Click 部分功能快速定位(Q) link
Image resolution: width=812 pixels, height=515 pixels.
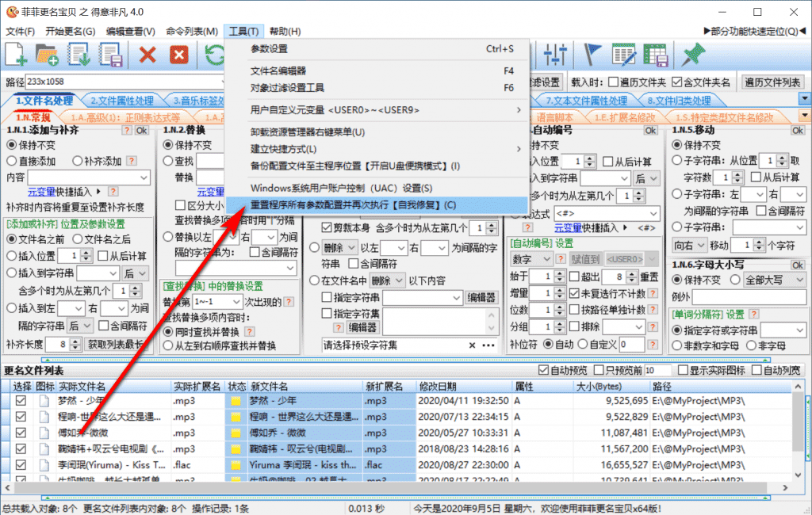click(x=755, y=31)
